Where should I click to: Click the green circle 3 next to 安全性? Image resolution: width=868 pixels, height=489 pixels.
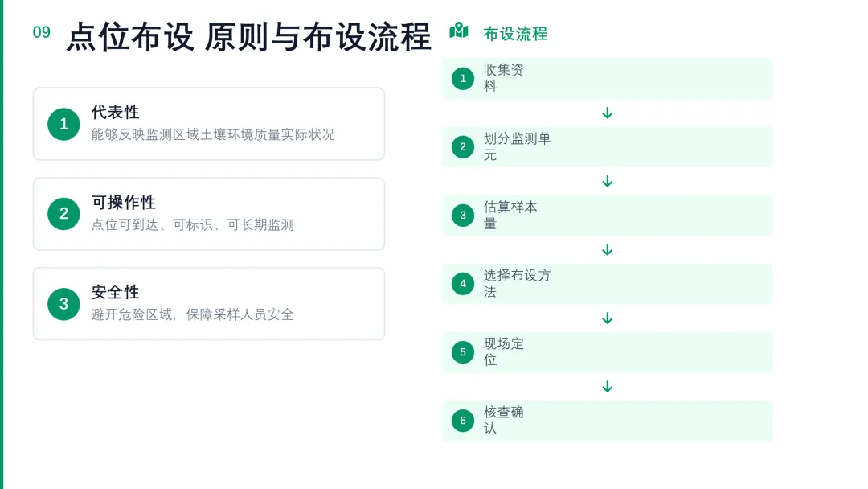coord(63,304)
